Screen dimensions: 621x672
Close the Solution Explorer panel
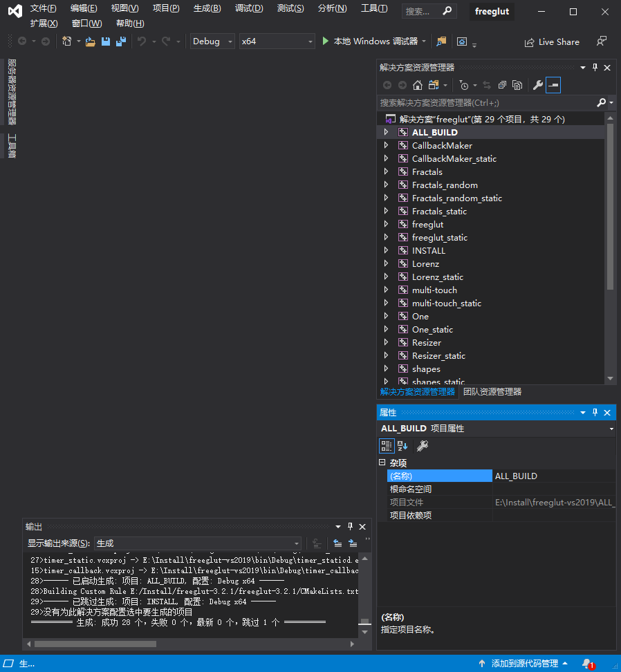(x=607, y=67)
